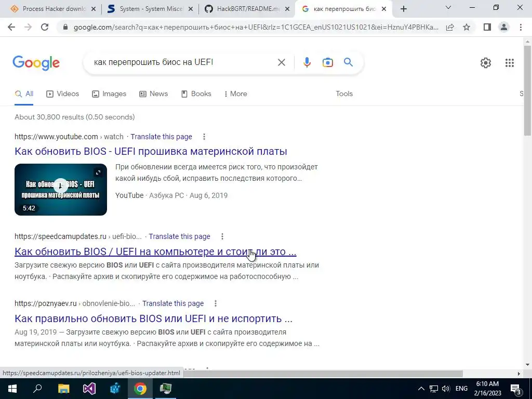The image size is (532, 399).
Task: Switch to Books results
Action: coord(196,94)
